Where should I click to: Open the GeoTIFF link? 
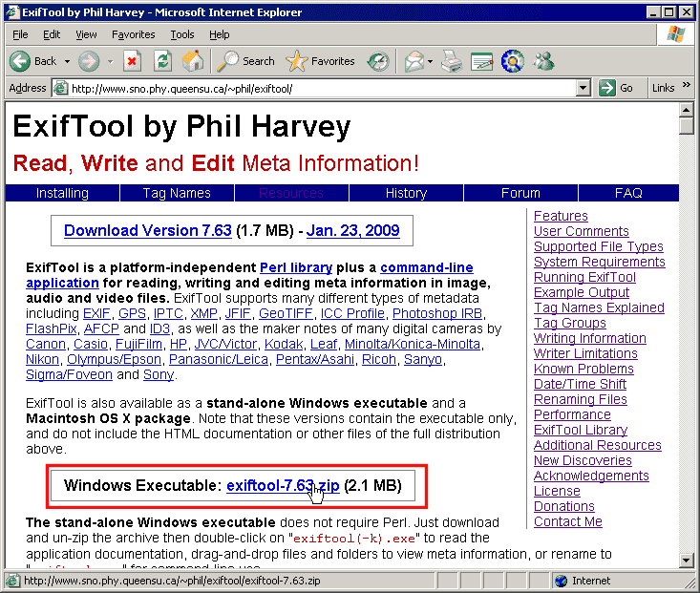(286, 313)
